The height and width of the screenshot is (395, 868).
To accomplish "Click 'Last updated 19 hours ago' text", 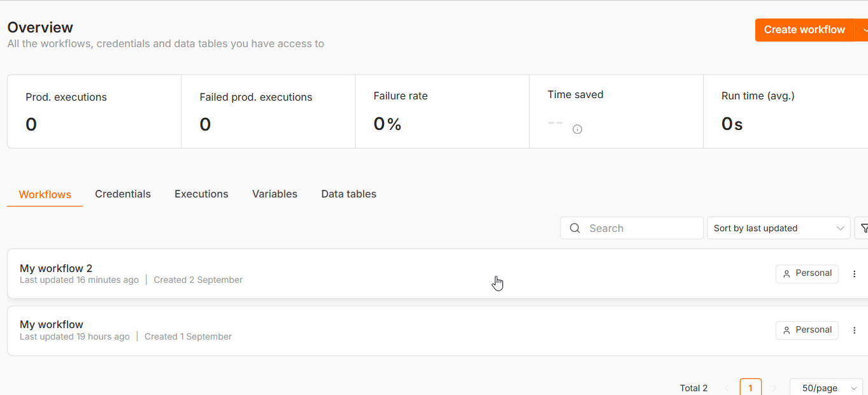I will point(75,336).
